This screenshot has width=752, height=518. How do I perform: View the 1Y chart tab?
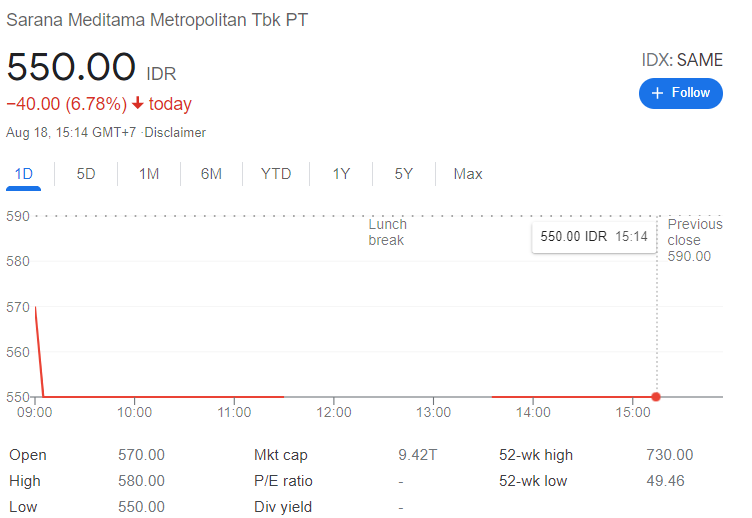341,174
